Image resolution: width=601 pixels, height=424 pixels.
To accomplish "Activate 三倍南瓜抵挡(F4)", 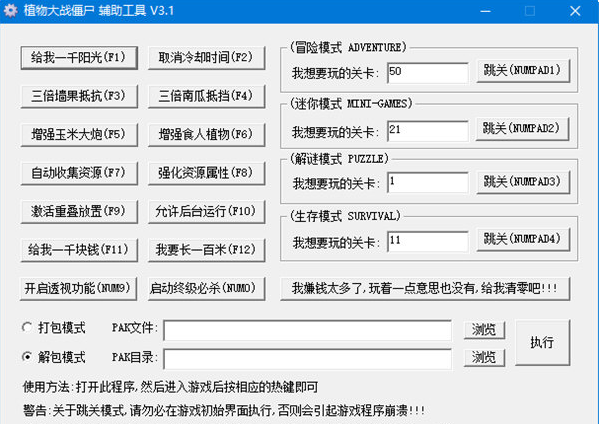I will pos(206,96).
